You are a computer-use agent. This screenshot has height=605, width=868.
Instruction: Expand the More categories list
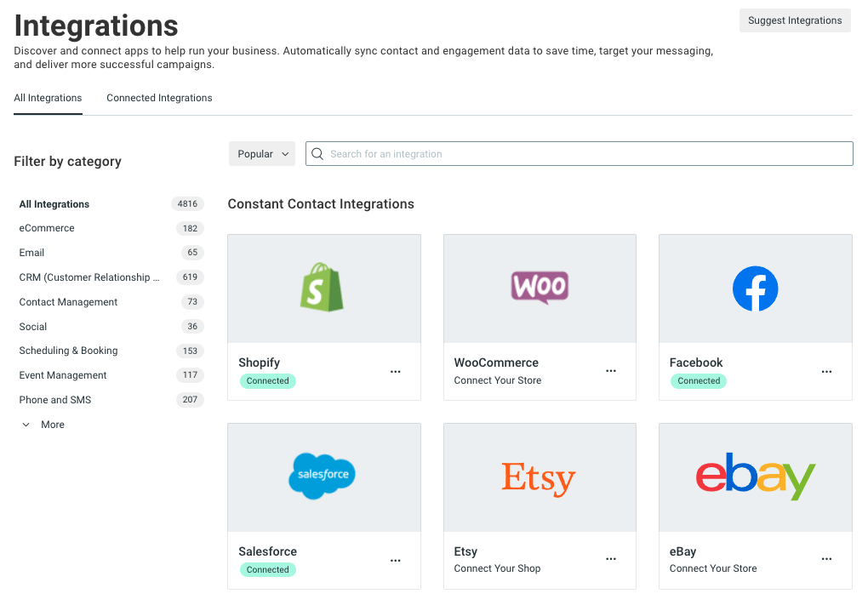coord(43,424)
